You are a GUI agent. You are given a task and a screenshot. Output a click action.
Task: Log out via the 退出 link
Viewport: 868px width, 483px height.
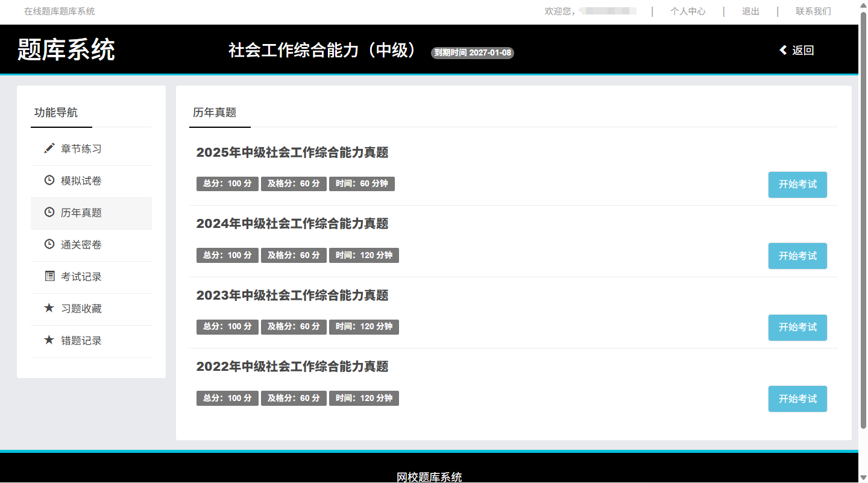[750, 11]
